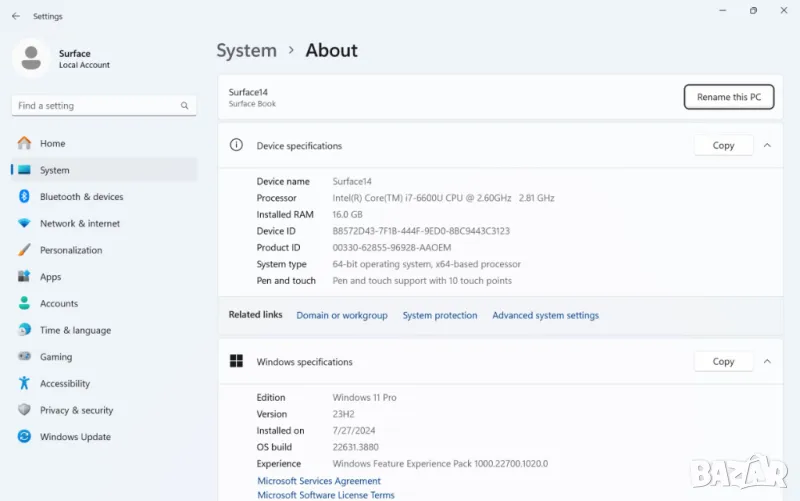The image size is (800, 501).
Task: Open Accounts settings
Action: 58,304
